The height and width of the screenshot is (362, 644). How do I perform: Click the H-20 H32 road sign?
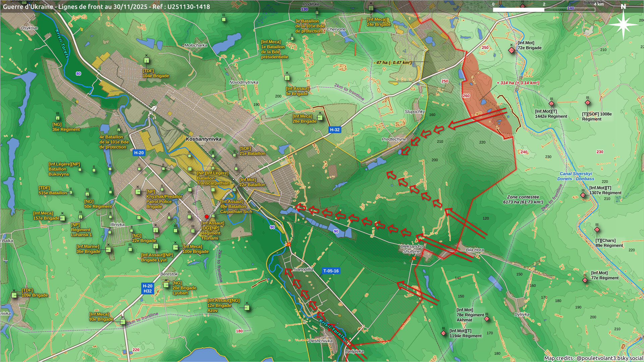point(148,288)
